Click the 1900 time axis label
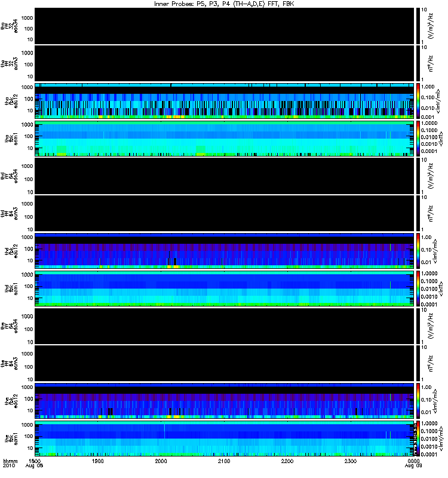The image size is (448, 478). (98, 461)
